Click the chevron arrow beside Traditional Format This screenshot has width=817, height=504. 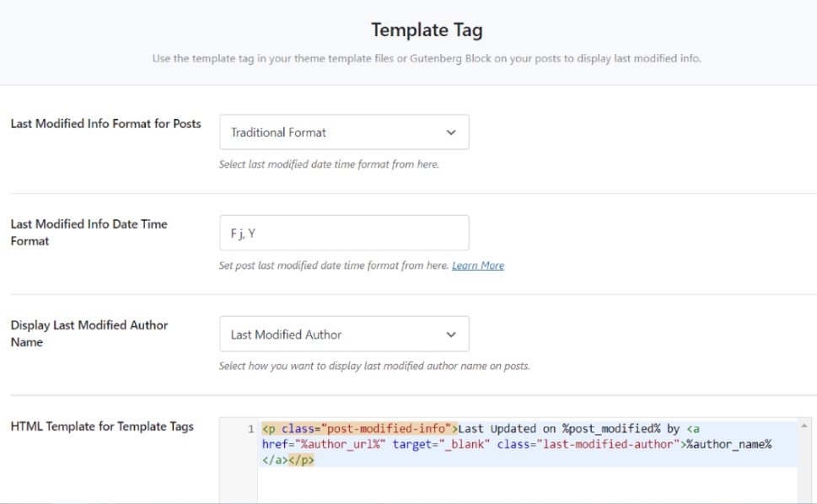(450, 132)
